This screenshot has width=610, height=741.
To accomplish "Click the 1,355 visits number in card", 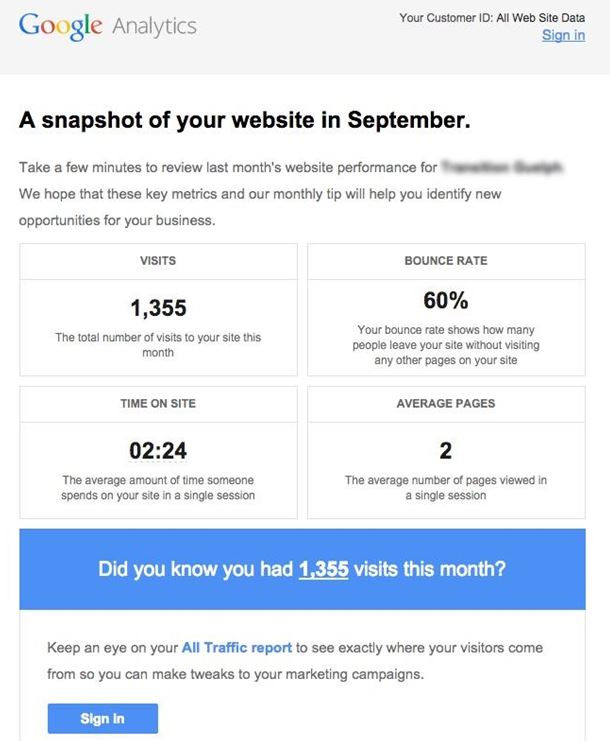I will [158, 308].
